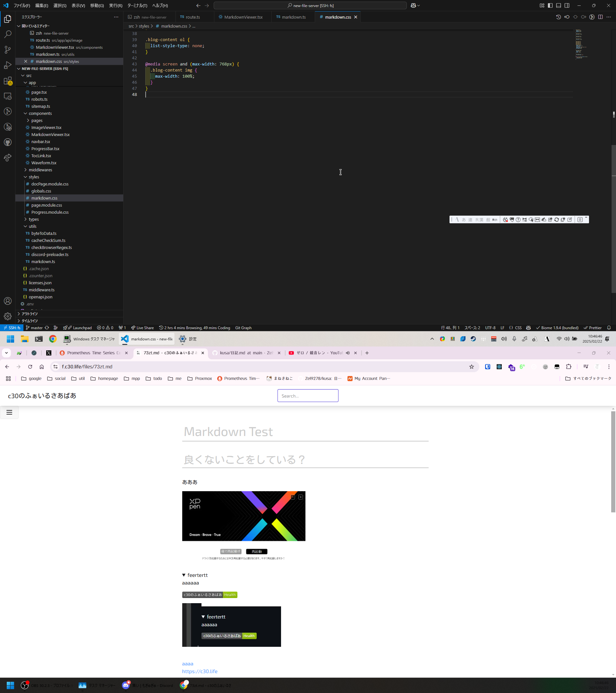Mute the YouTube tab audio icon
Viewport: 616px width, 693px height.
[347, 353]
